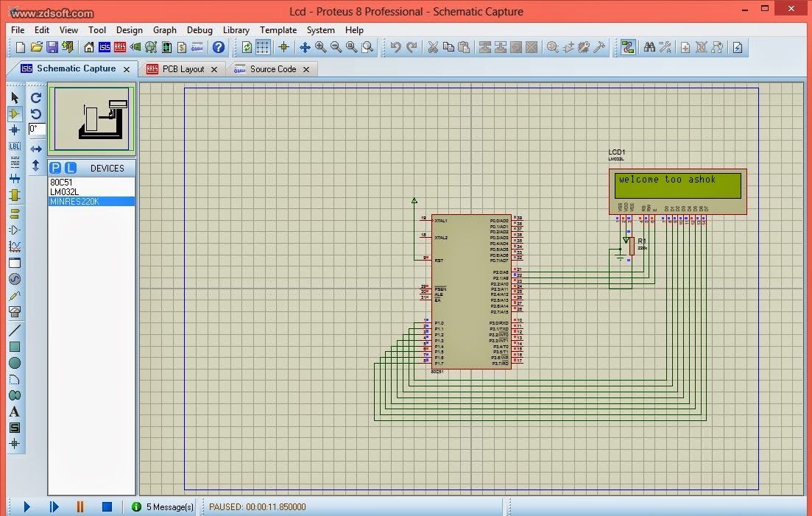This screenshot has height=516, width=812.
Task: Open the 2D Text tool
Action: tap(15, 412)
